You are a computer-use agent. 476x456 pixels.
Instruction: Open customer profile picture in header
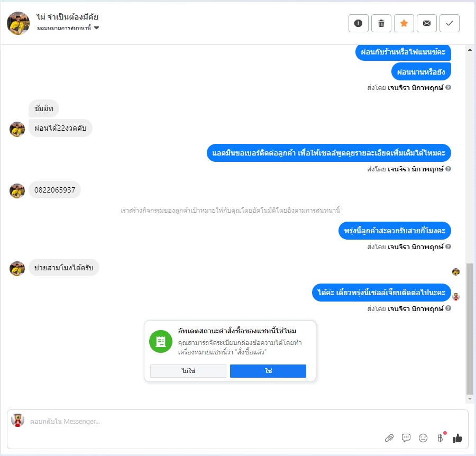point(18,23)
